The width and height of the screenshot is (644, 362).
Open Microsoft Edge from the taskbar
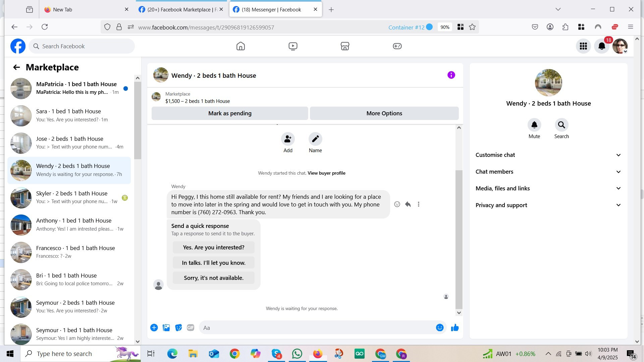pos(172,354)
